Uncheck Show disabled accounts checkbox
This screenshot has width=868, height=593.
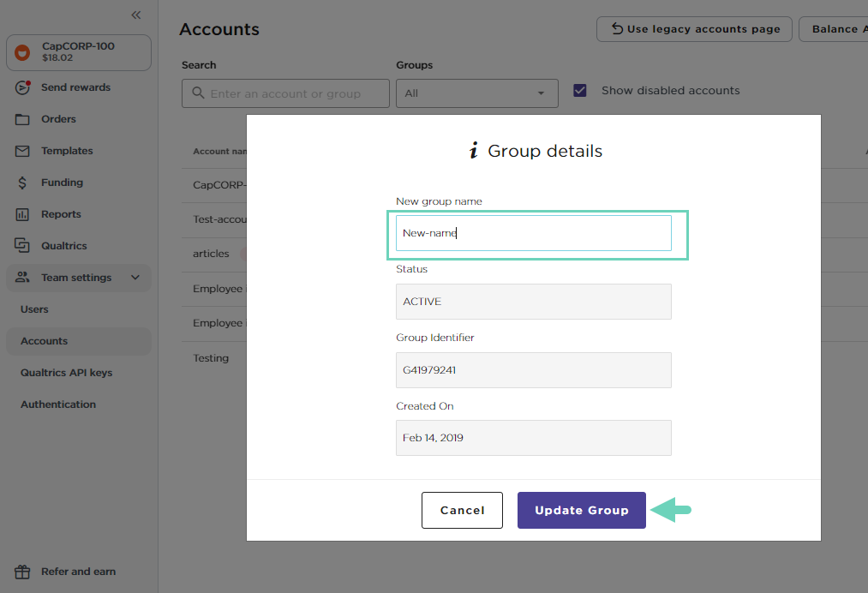click(580, 91)
